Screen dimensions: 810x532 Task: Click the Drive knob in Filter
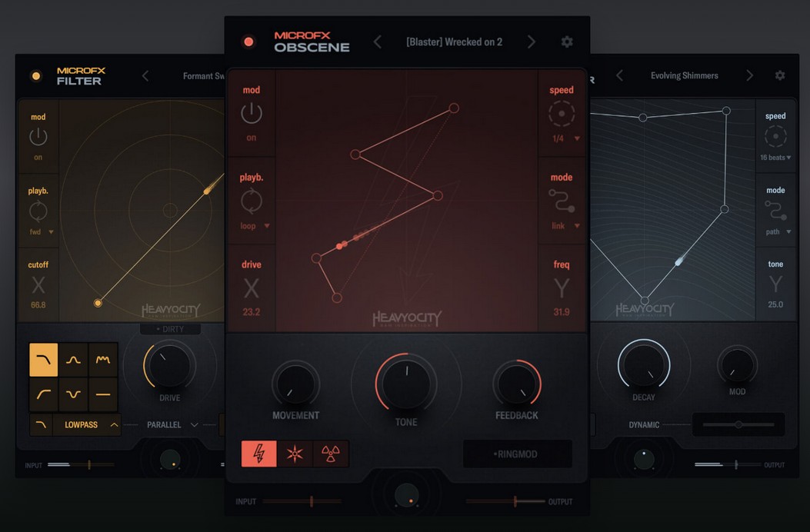[169, 365]
